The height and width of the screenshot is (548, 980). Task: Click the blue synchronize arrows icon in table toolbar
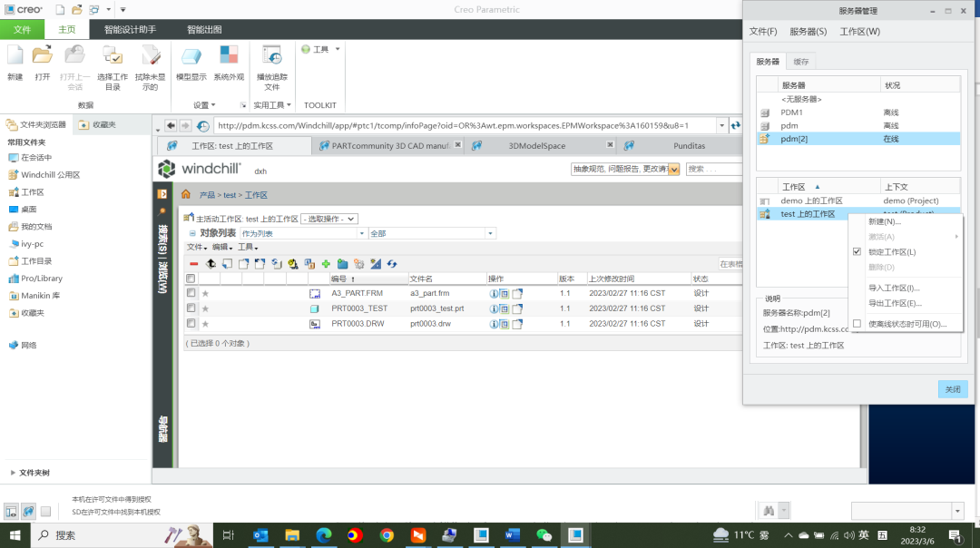click(392, 264)
